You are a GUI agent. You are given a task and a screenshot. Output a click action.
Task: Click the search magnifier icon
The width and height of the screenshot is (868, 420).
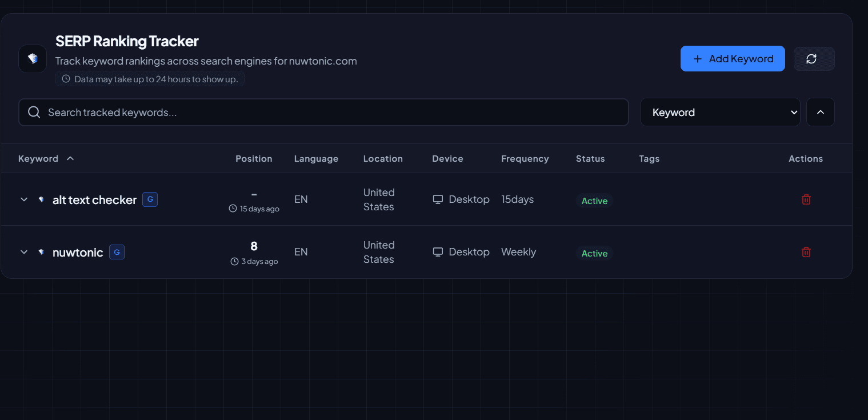[x=34, y=112]
